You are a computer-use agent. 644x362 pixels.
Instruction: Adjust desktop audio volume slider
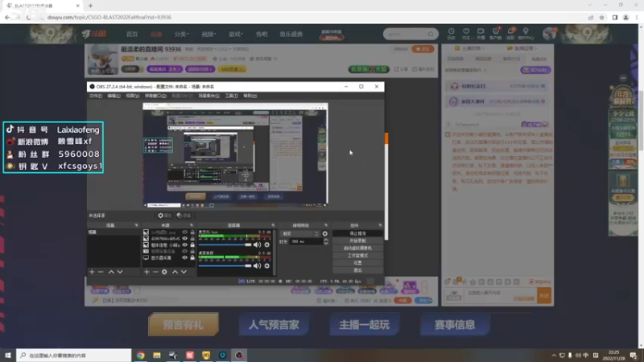coord(225,265)
